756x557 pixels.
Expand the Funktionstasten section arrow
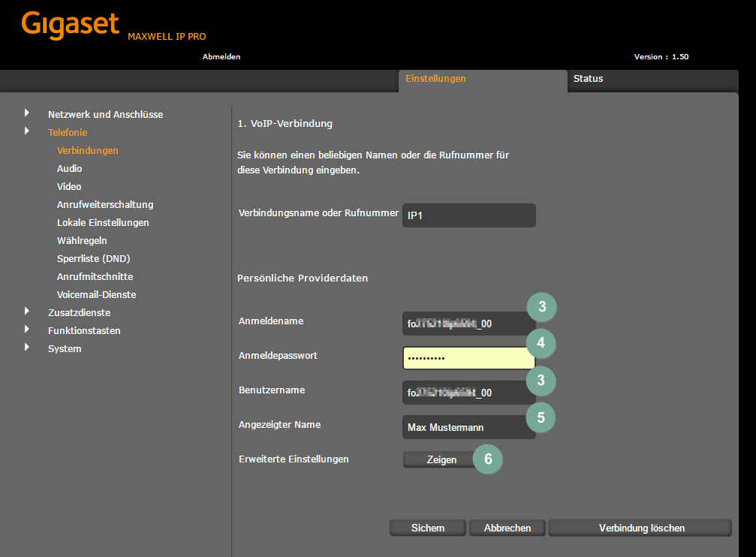[27, 330]
